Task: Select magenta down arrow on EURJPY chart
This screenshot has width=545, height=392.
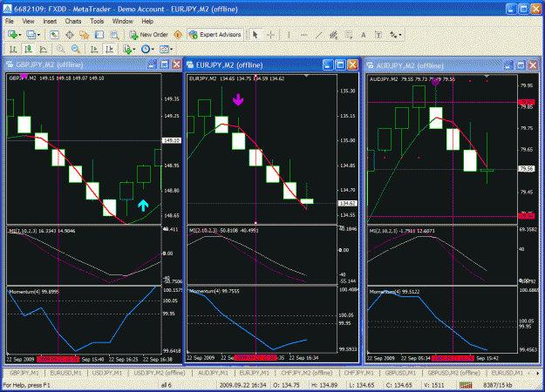Action: [x=238, y=99]
